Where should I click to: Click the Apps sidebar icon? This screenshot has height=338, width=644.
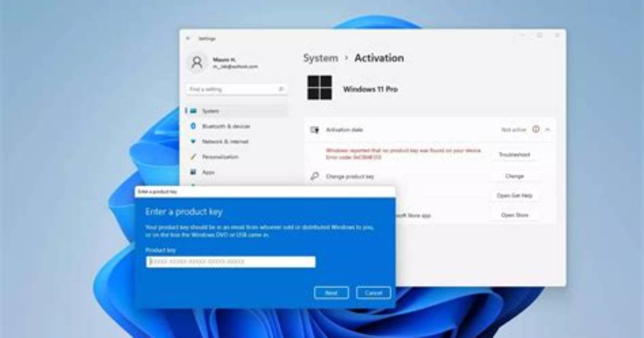coord(193,172)
